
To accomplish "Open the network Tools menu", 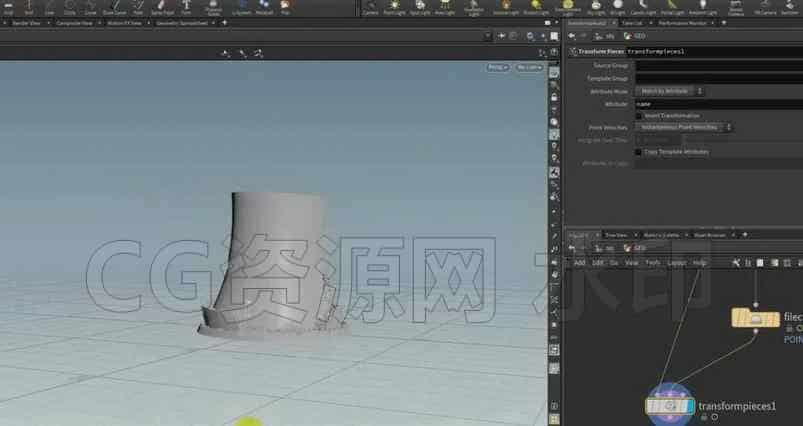I will click(652, 263).
